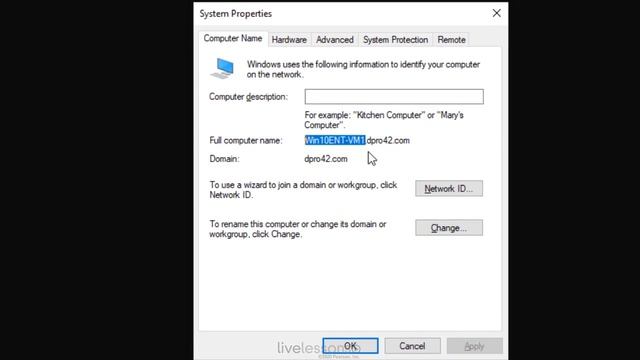Switch to the Computer Name tab
The image size is (640, 360).
point(233,38)
